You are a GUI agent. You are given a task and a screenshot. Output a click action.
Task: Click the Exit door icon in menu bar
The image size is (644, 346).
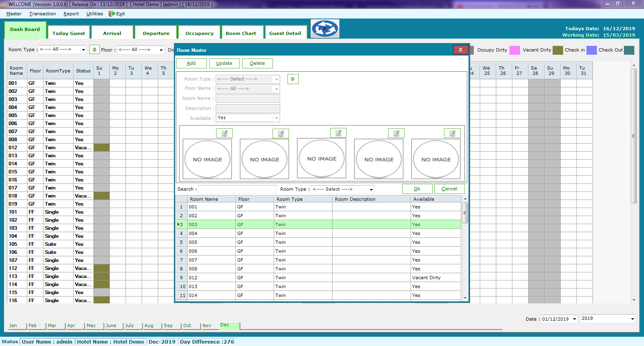tap(112, 14)
